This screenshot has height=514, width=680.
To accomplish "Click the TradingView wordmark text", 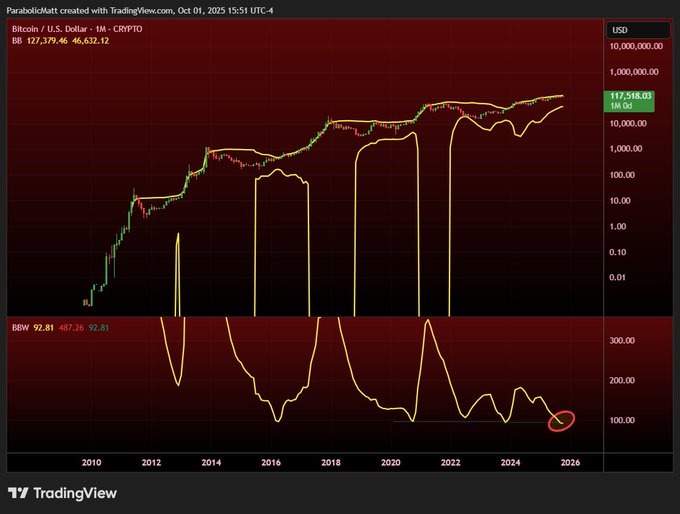I will [x=75, y=493].
